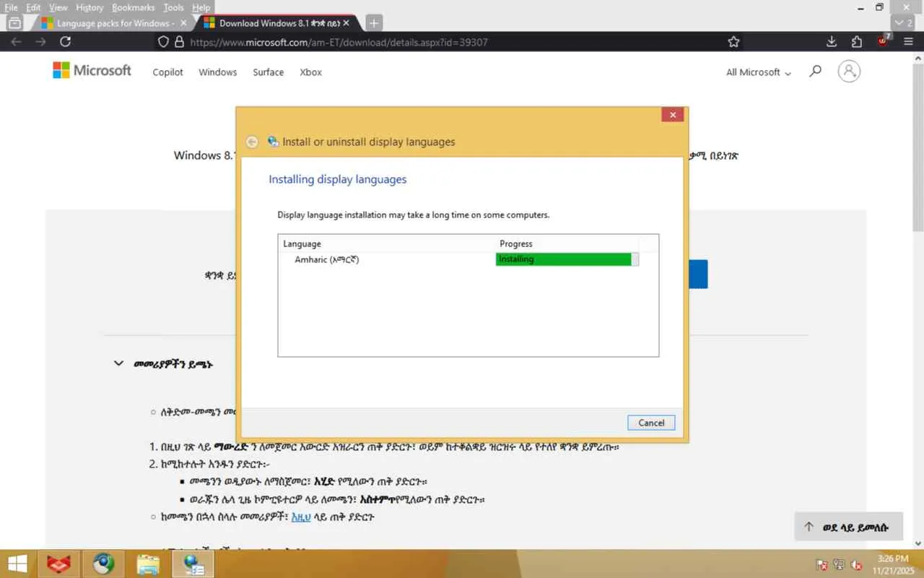Open a new browser tab
This screenshot has height=578, width=924.
pos(374,23)
